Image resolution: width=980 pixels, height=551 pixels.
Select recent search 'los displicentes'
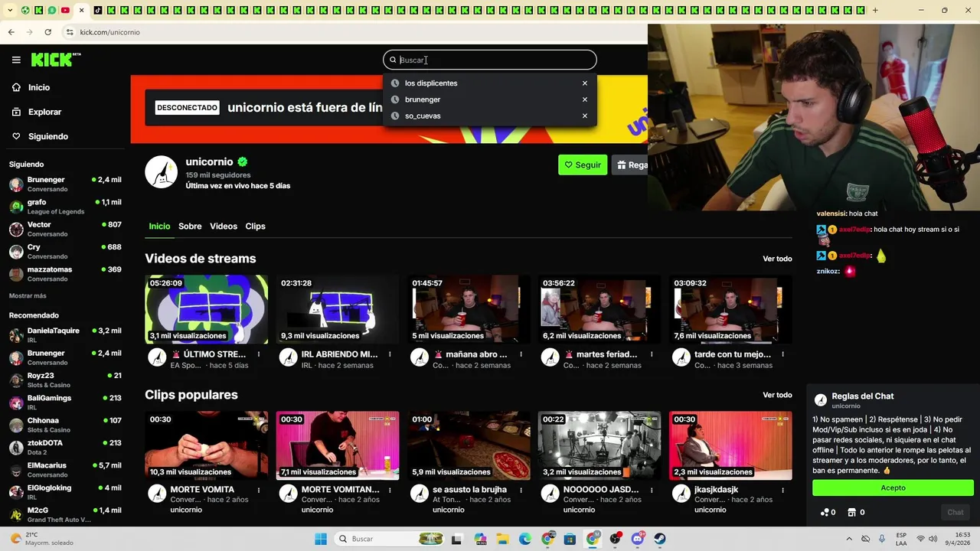431,83
